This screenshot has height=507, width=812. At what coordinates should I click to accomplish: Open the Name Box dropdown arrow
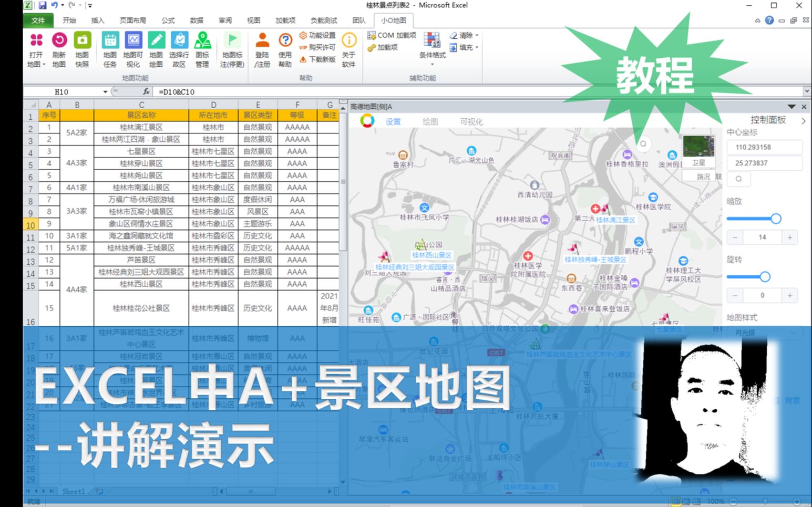click(x=105, y=92)
